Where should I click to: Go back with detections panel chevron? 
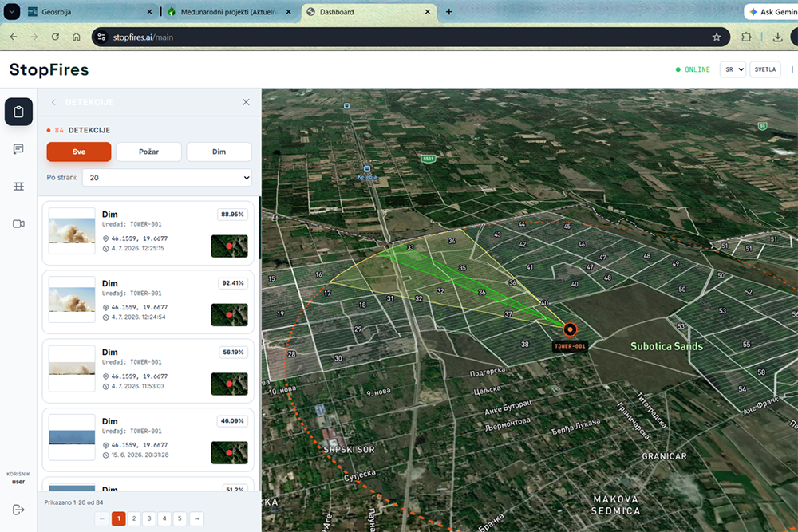point(53,102)
